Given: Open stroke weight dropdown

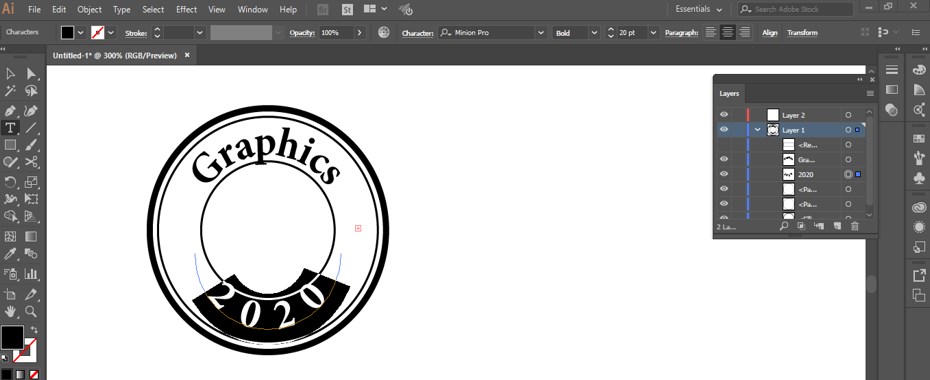Looking at the screenshot, I should pos(199,33).
